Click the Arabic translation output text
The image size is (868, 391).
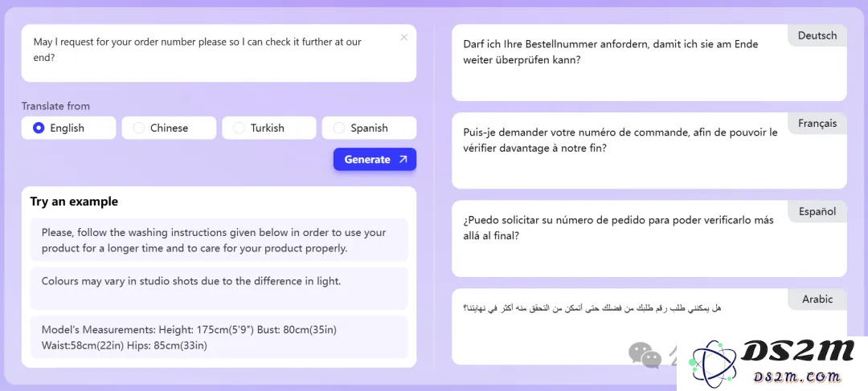point(592,308)
